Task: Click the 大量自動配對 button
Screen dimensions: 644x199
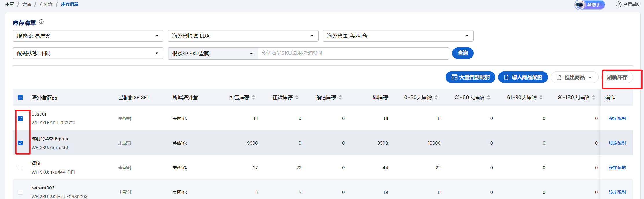Action: [470, 77]
